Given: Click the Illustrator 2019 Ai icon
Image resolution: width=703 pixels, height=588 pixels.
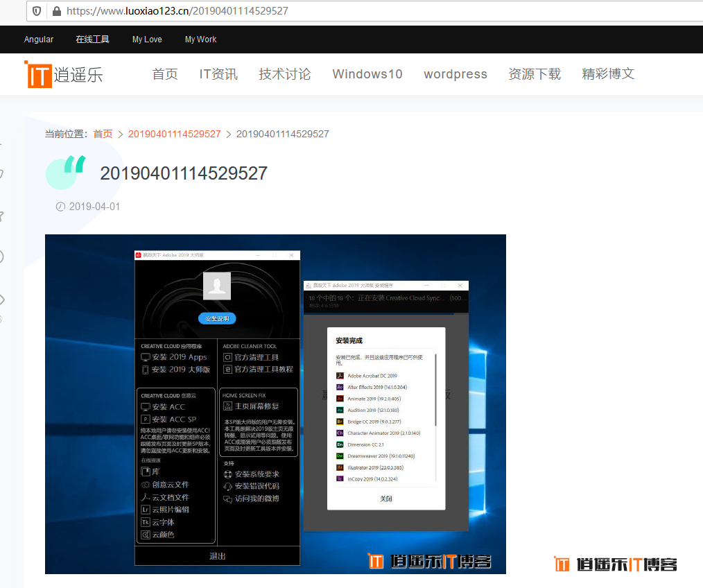Looking at the screenshot, I should click(340, 467).
